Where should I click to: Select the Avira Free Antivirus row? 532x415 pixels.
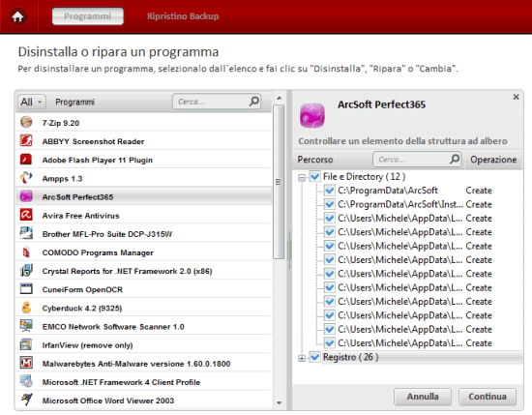point(144,215)
